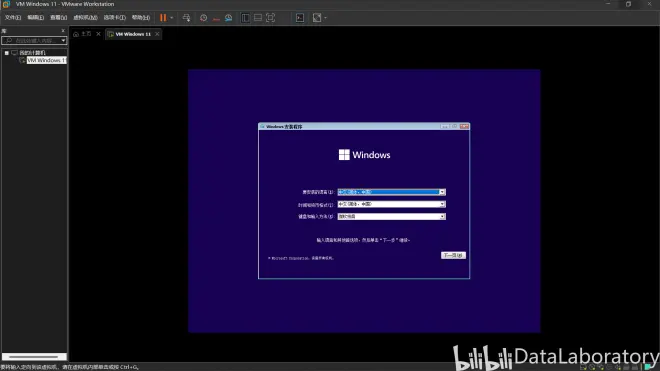This screenshot has height=371, width=660.
Task: Open the 选项卡 (Tabs) menu
Action: (x=114, y=18)
